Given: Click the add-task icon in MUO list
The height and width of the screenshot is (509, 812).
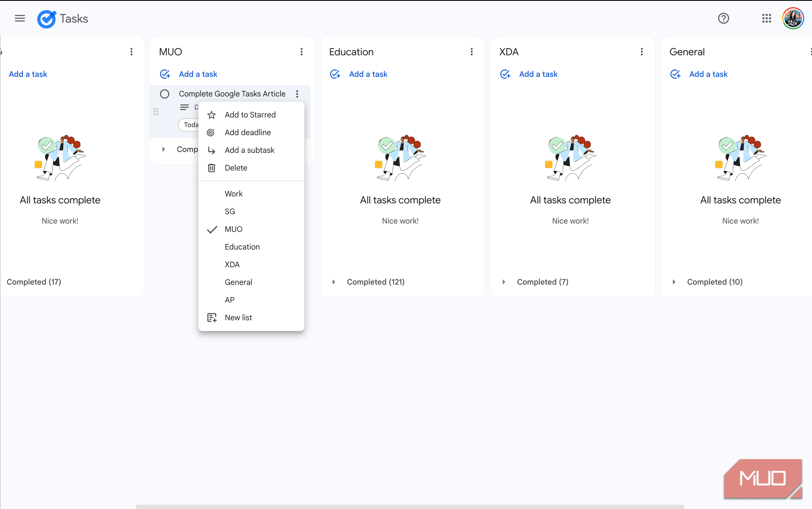Looking at the screenshot, I should (x=165, y=74).
